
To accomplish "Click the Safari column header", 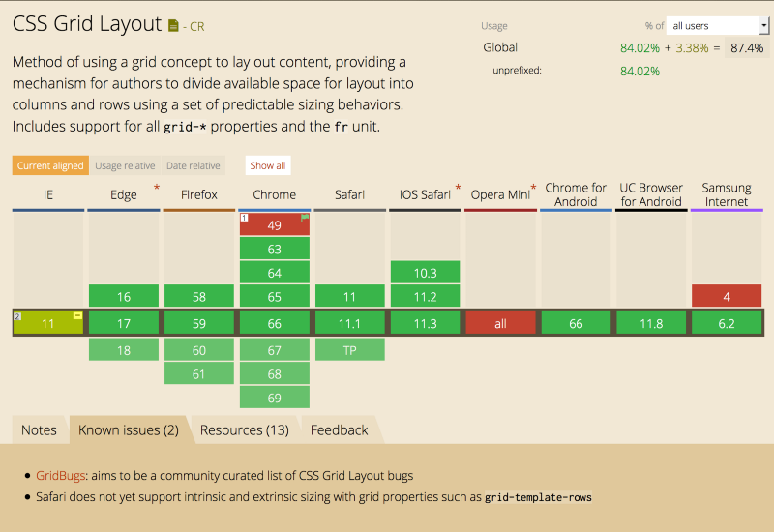I will click(349, 194).
